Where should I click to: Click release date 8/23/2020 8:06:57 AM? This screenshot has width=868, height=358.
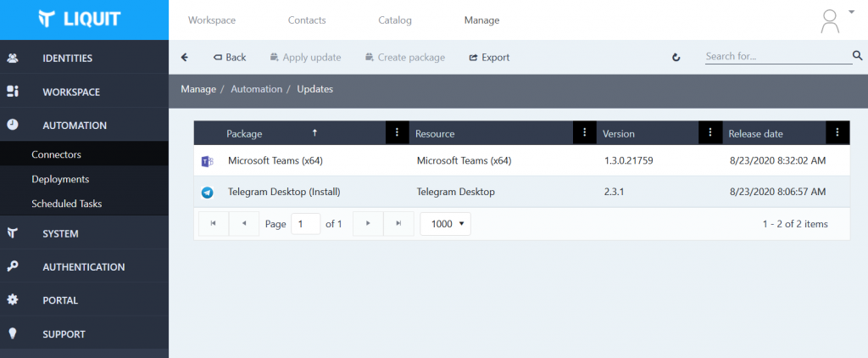click(778, 192)
